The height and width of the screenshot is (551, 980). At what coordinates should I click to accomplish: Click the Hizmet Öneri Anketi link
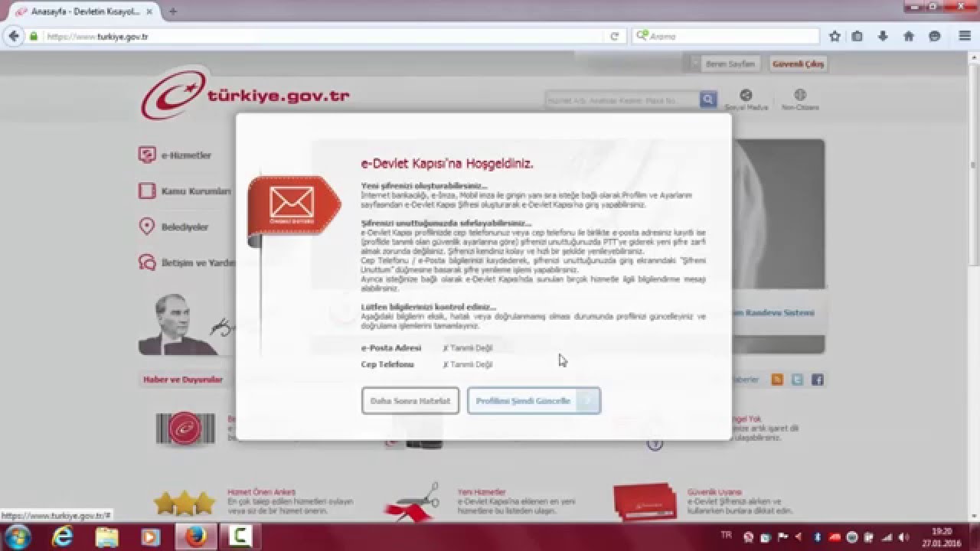click(x=261, y=492)
